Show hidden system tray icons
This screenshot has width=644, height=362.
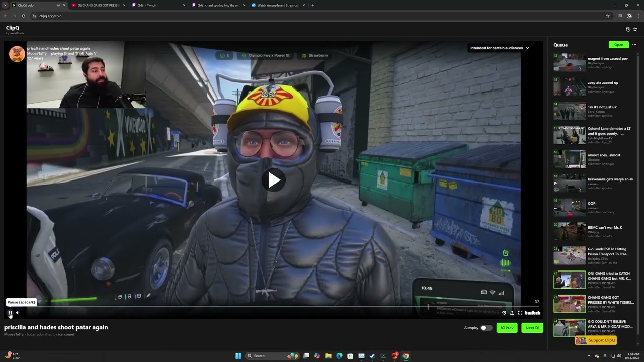pyautogui.click(x=589, y=356)
